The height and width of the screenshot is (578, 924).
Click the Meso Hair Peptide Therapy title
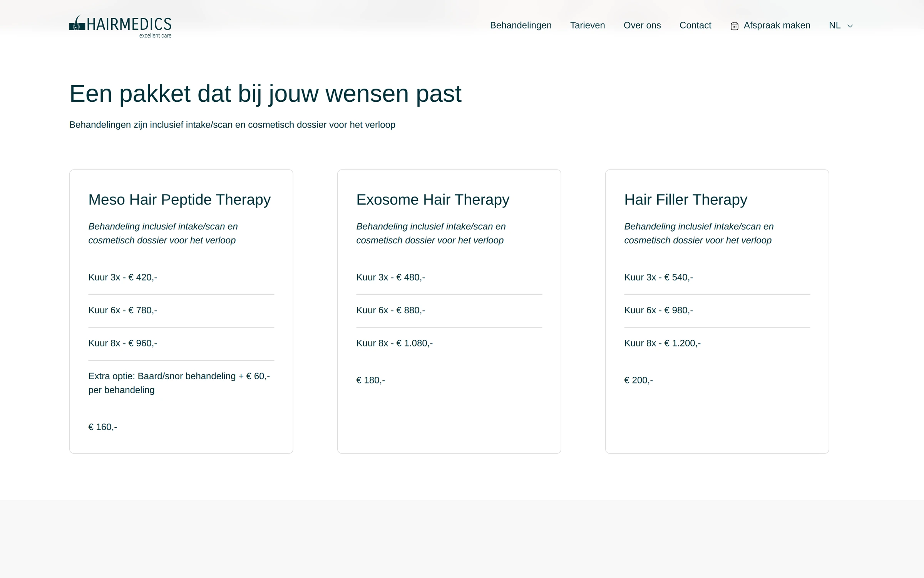[x=179, y=200]
